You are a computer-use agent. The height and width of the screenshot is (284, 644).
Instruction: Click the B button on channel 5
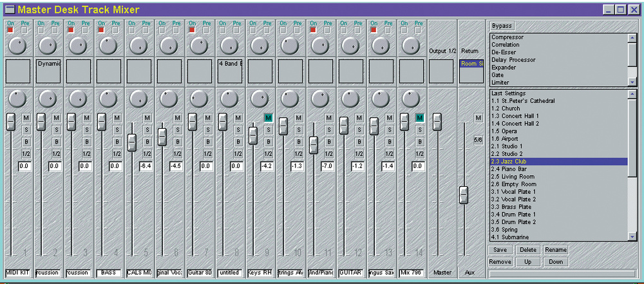[x=147, y=142]
